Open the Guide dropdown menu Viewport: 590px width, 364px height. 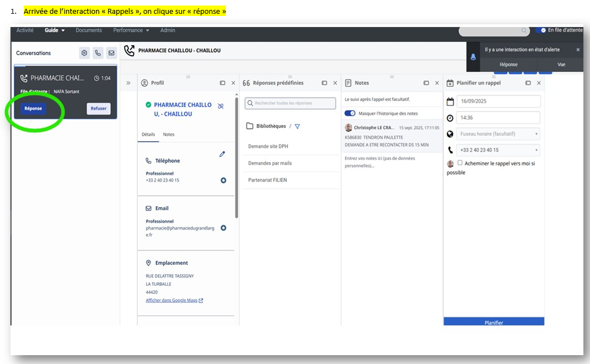tap(55, 30)
